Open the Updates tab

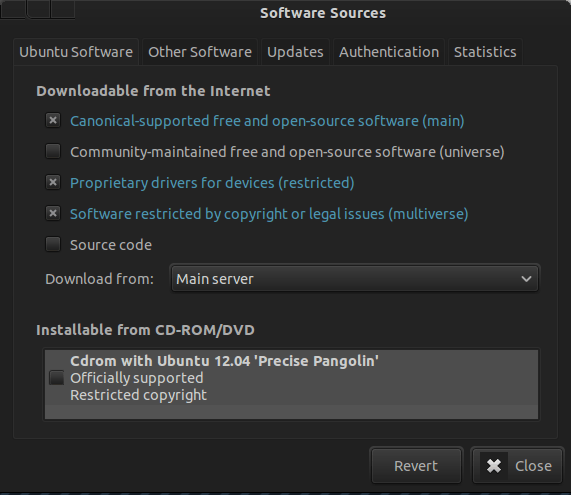point(295,52)
